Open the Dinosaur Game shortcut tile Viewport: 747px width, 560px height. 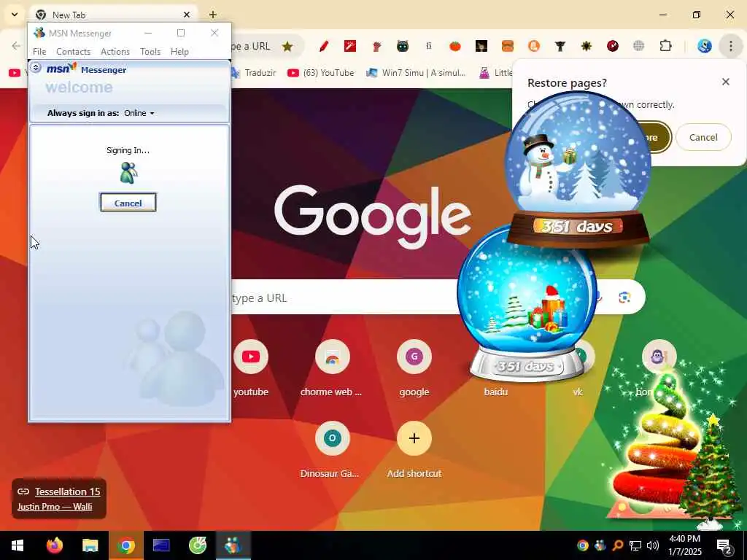coord(332,438)
